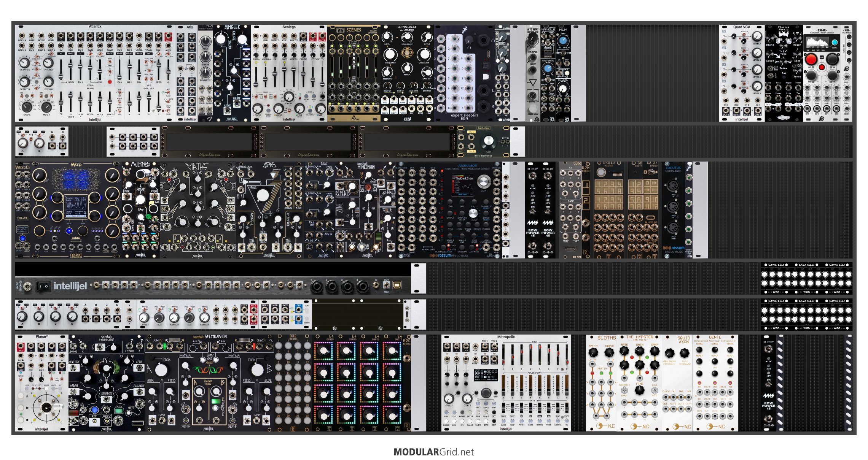Image resolution: width=868 pixels, height=460 pixels.
Task: Click the red manual gate button on Atlantix
Action: [x=110, y=82]
